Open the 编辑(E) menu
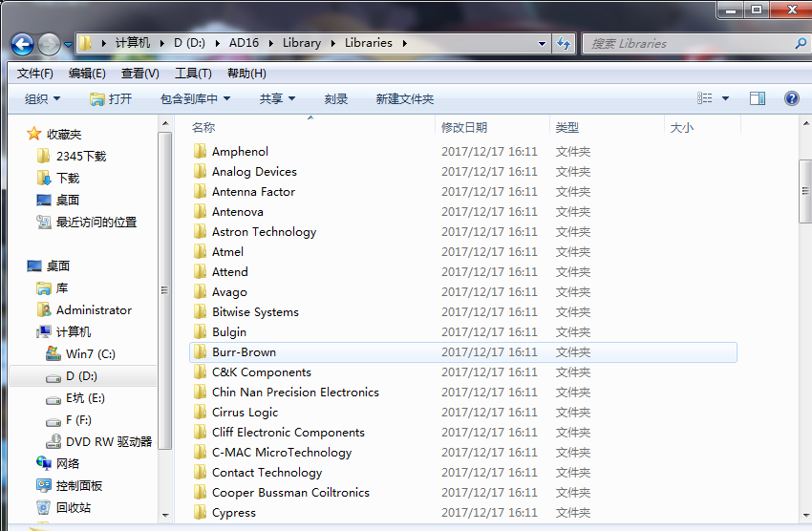The image size is (812, 531). click(x=87, y=74)
